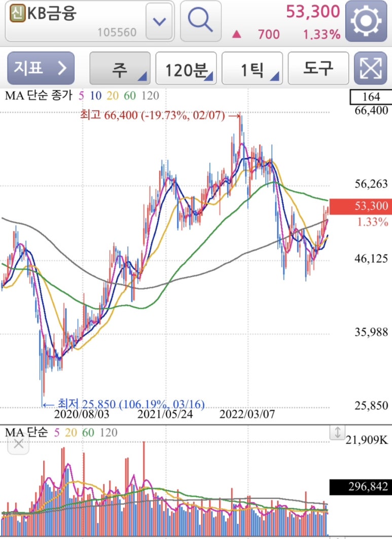The width and height of the screenshot is (392, 539).
Task: Click 'MA 단순 종가' indicator title
Action: tap(39, 95)
